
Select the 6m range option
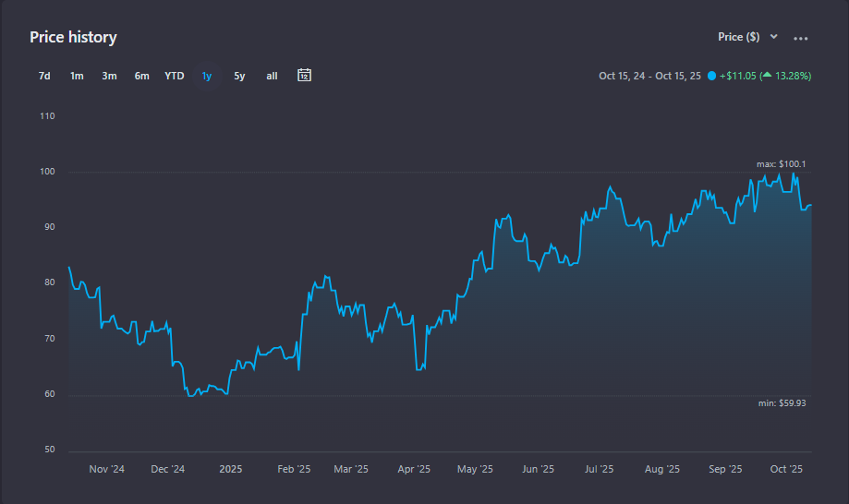click(x=141, y=76)
